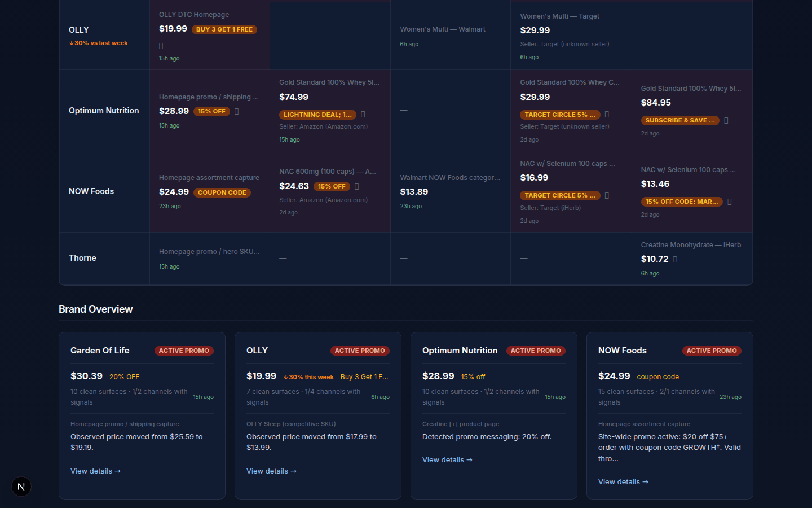Click the $30.39 price on Garden Of Life card

point(86,376)
